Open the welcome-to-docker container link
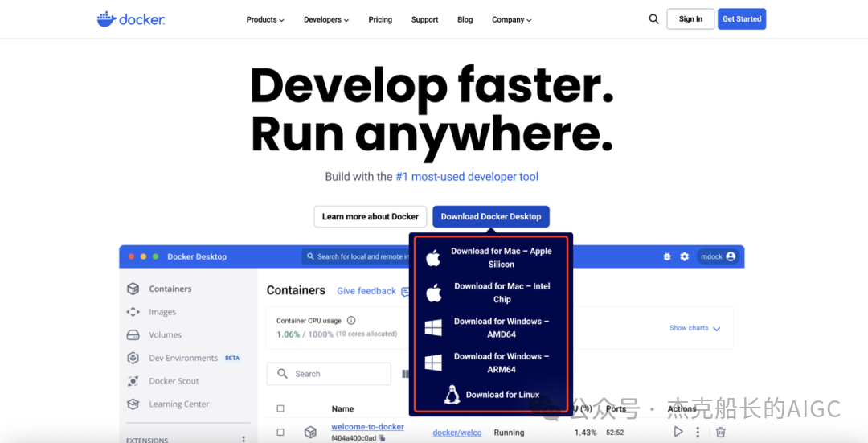 pyautogui.click(x=367, y=427)
